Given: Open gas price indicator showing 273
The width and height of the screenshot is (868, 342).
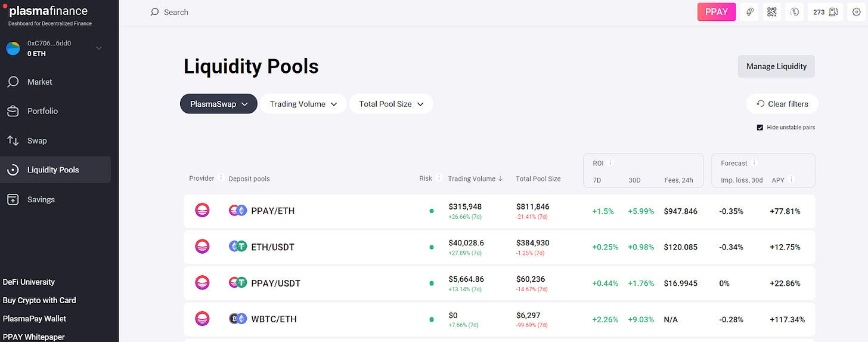Looking at the screenshot, I should 825,12.
